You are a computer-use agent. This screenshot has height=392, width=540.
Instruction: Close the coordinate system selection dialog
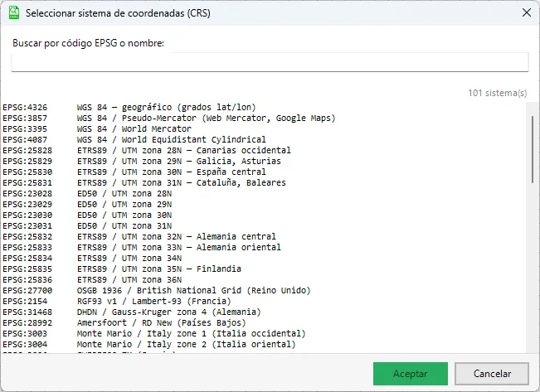coord(526,12)
